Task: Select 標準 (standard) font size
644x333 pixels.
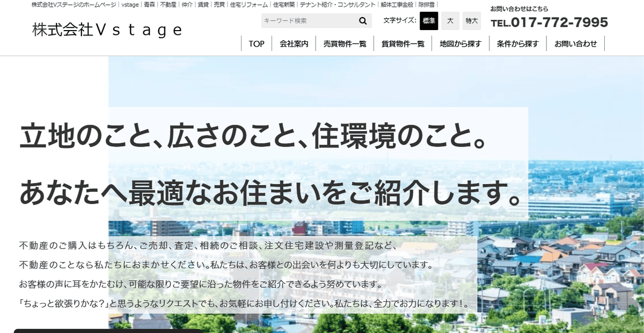Action: (428, 20)
